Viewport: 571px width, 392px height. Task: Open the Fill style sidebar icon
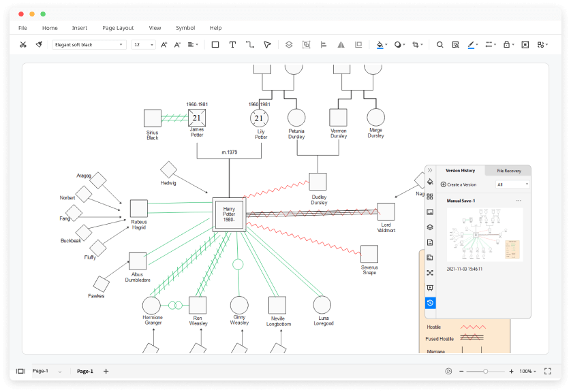(x=430, y=182)
